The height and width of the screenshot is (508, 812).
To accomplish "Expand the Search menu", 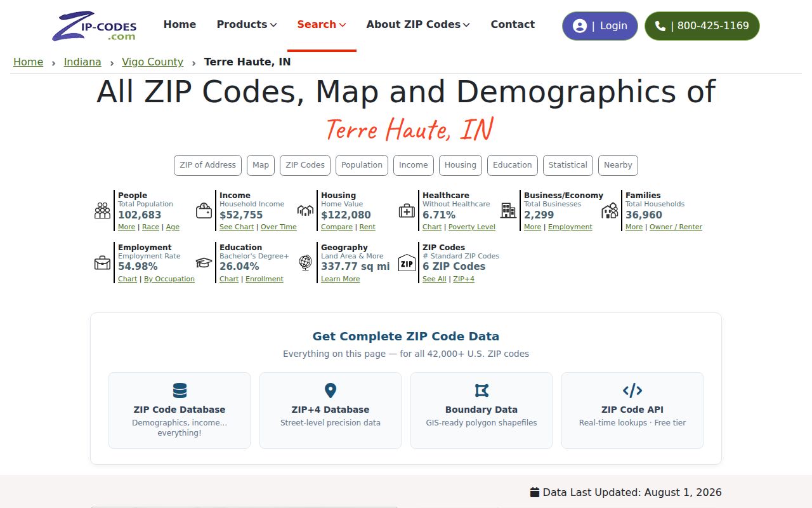I will [x=322, y=25].
